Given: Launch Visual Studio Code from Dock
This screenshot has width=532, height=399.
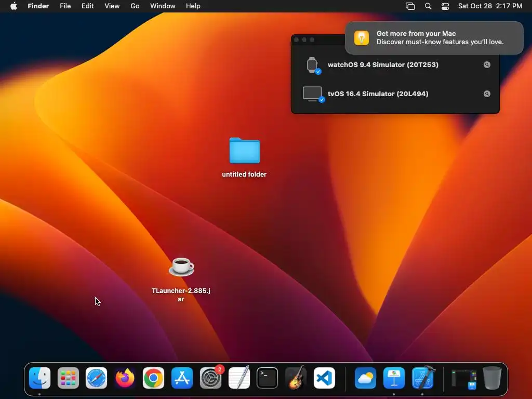Looking at the screenshot, I should click(x=324, y=378).
